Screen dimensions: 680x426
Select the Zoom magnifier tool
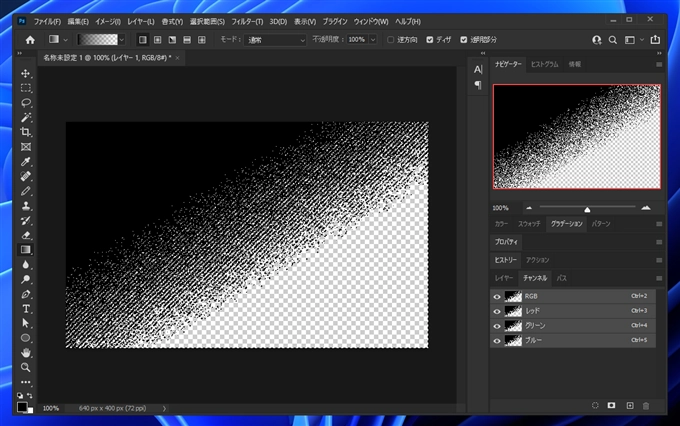(x=26, y=367)
